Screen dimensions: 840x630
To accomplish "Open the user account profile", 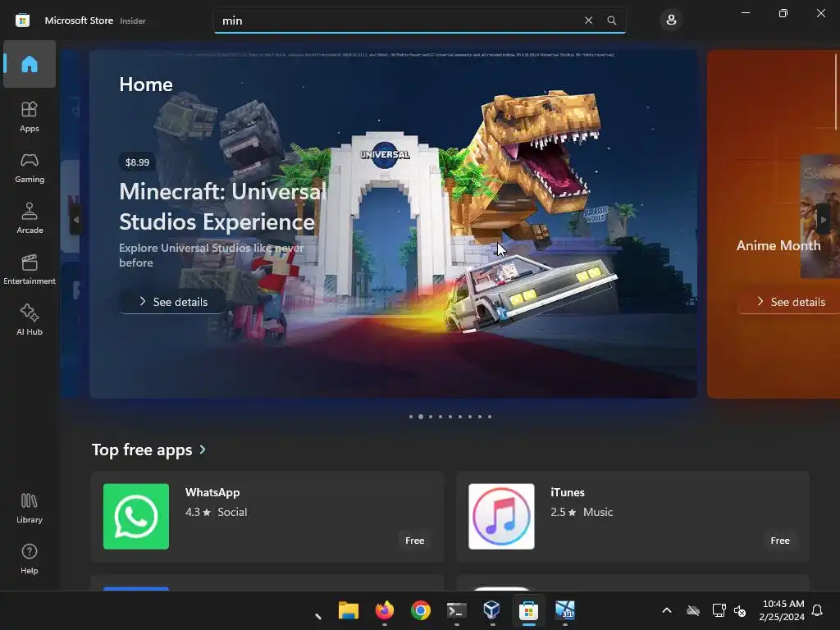I will pos(671,21).
